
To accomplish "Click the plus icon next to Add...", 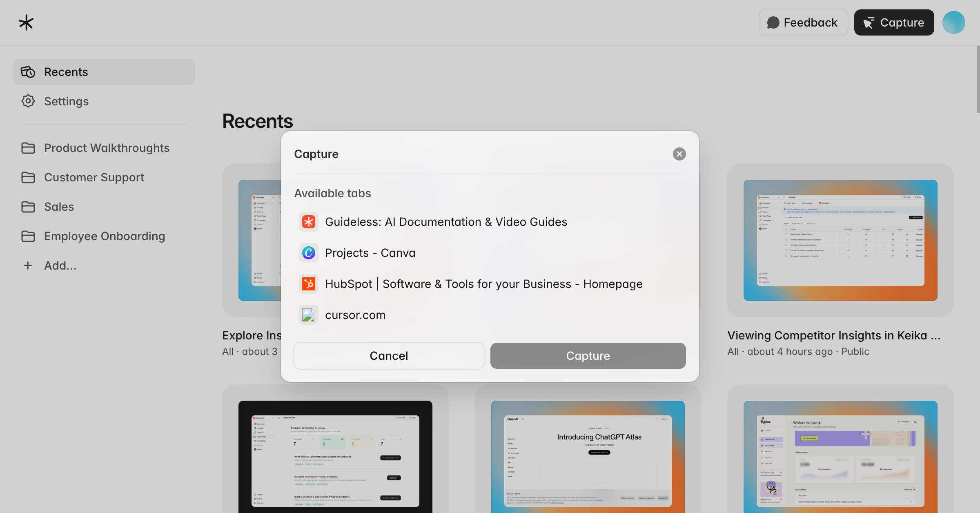I will pyautogui.click(x=27, y=265).
